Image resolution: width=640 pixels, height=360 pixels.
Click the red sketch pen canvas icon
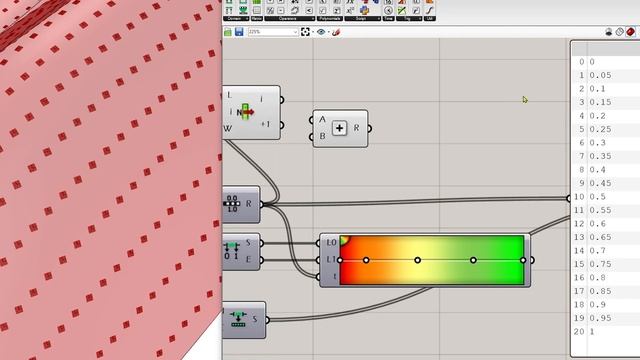click(336, 32)
